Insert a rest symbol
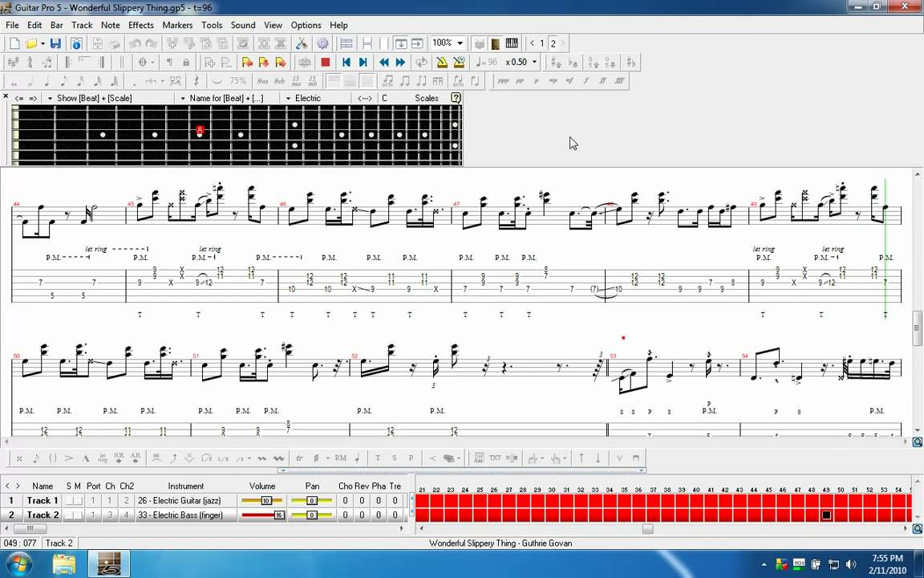Screen dimensions: 924x578 (x=197, y=81)
